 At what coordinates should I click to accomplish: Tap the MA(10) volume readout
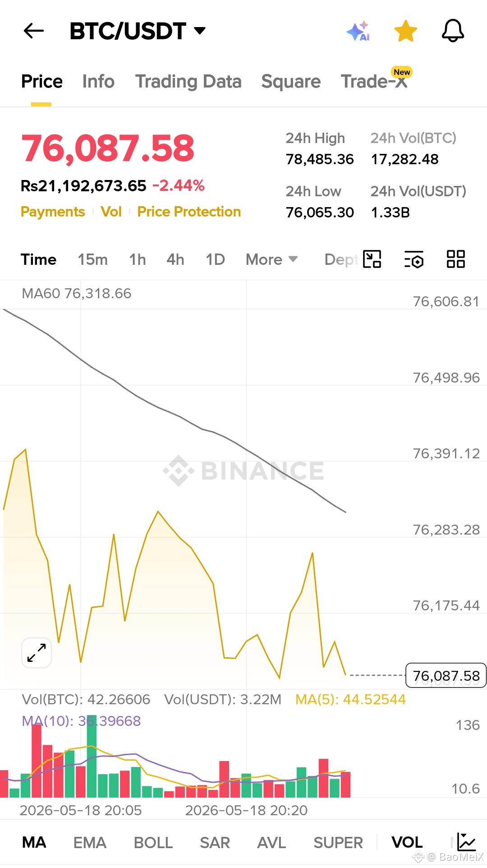81,721
